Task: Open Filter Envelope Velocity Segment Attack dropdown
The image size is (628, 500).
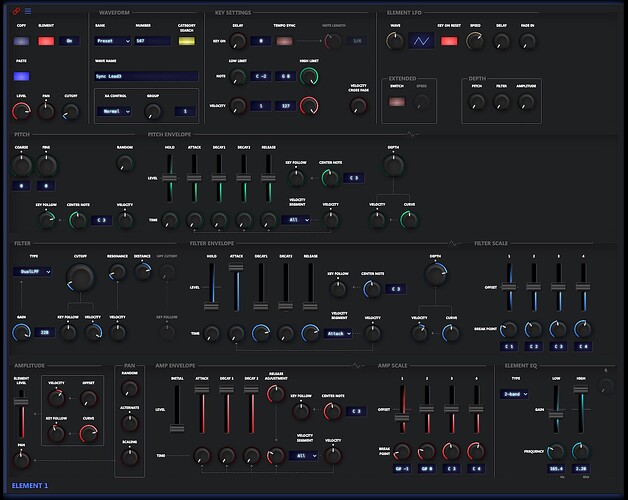Action: (338, 333)
